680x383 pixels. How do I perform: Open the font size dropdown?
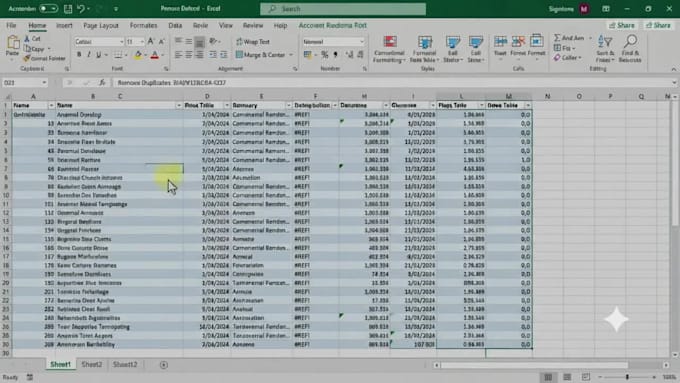pos(142,42)
